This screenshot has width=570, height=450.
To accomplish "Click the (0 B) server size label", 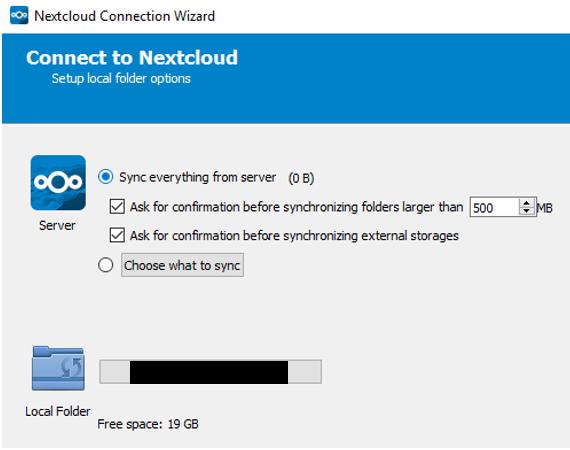I will pos(301,178).
